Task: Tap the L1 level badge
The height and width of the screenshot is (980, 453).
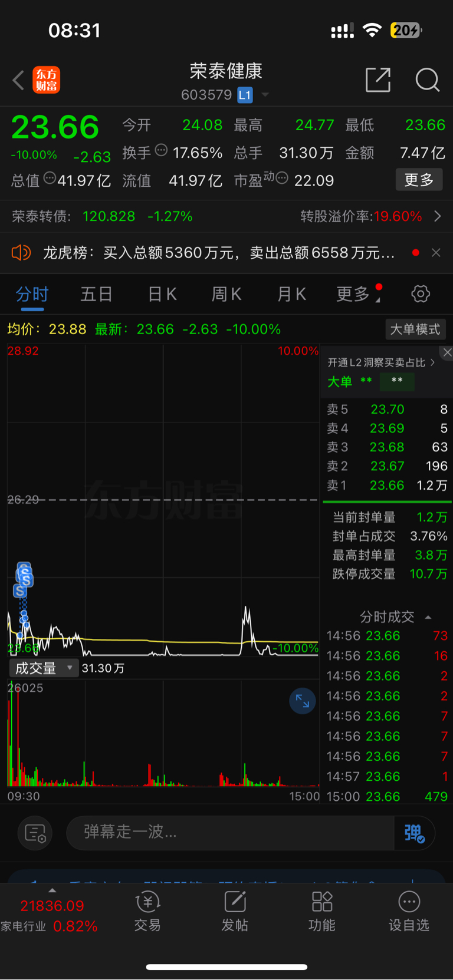Action: coord(245,95)
